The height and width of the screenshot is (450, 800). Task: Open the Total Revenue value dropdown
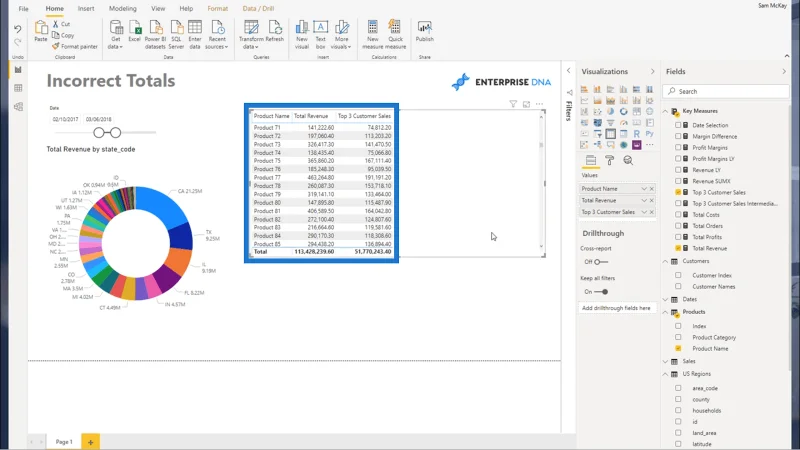[x=644, y=201]
